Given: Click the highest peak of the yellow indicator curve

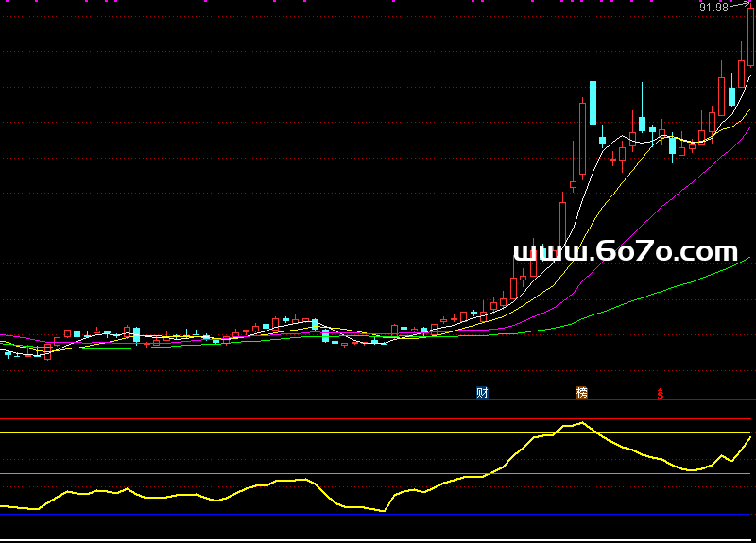Looking at the screenshot, I should click(x=582, y=422).
